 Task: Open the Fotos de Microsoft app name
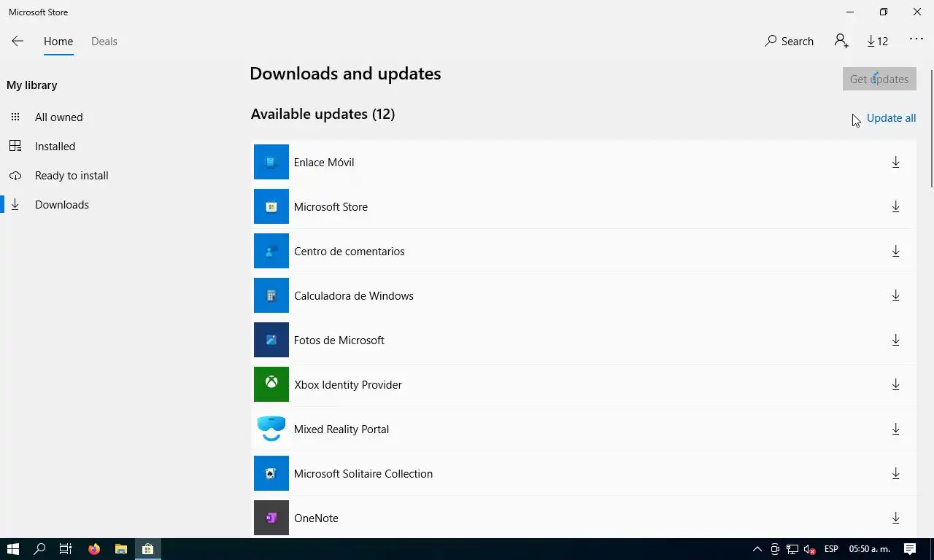[x=339, y=340]
